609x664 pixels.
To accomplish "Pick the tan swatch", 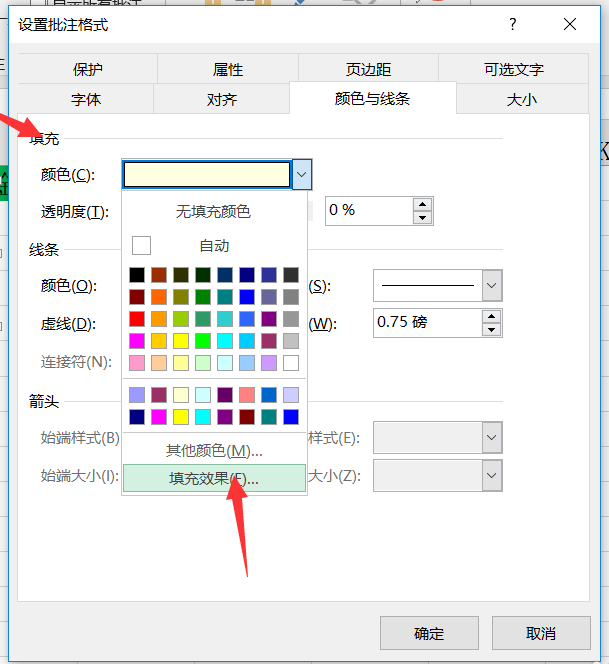I will 159,363.
